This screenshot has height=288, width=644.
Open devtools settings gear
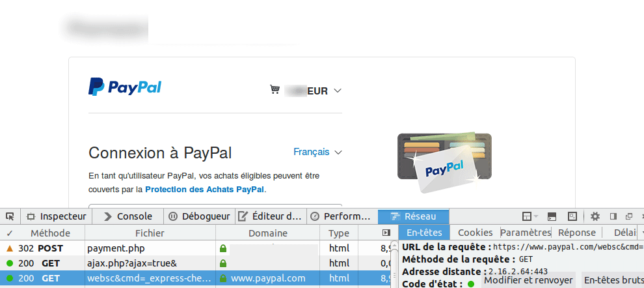tap(595, 216)
